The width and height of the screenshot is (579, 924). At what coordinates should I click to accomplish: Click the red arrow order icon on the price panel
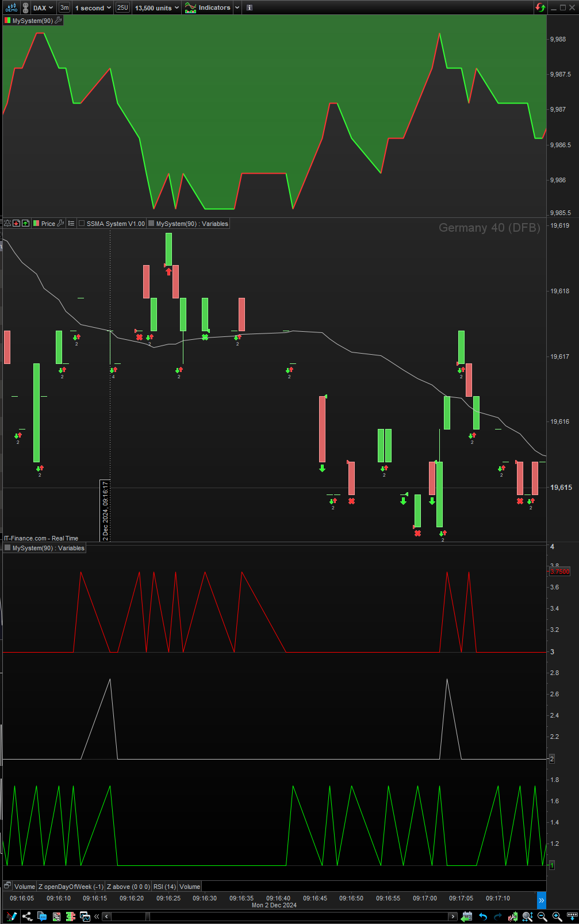(x=17, y=223)
